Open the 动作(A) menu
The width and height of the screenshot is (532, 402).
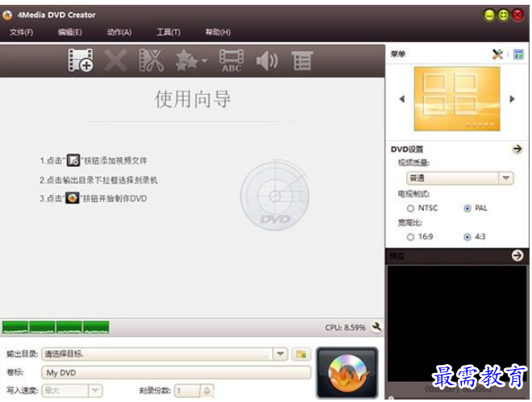coord(119,32)
